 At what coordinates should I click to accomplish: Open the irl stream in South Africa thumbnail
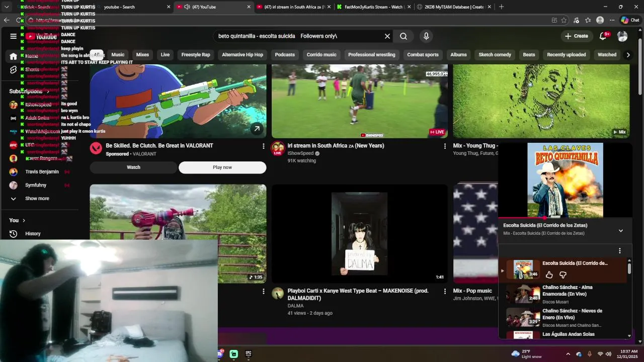[360, 101]
